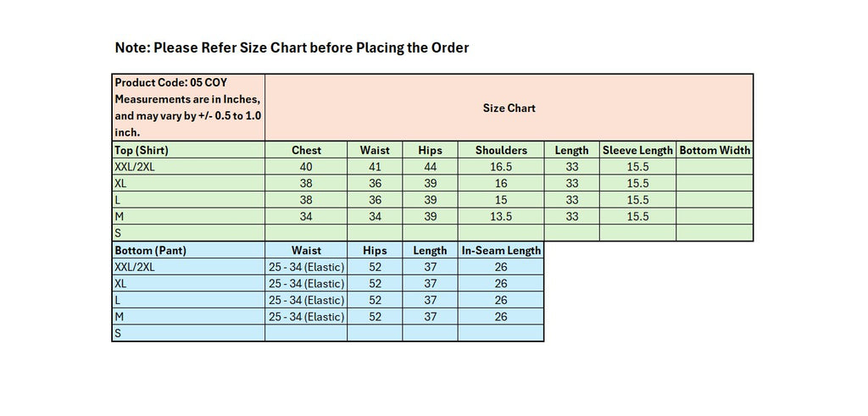Click the 'Size Chart' header cell
This screenshot has width=868, height=416.
509,108
